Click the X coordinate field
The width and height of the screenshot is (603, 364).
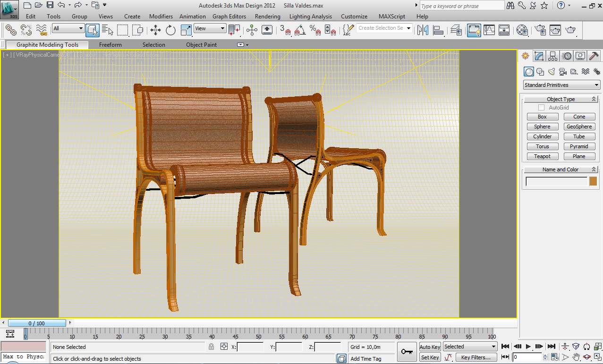250,347
